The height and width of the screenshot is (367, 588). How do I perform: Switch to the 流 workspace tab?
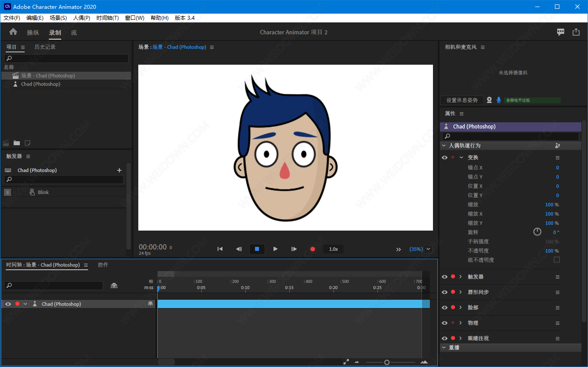point(74,33)
